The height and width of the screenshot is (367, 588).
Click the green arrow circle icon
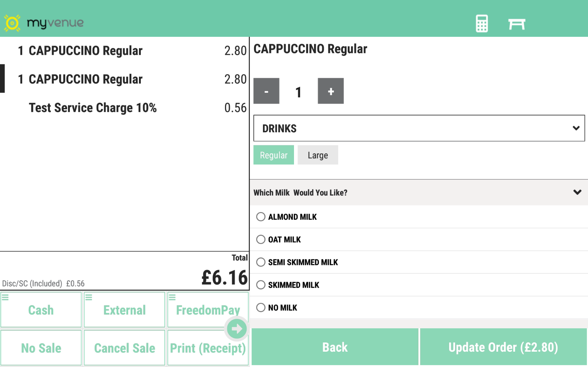pos(236,329)
